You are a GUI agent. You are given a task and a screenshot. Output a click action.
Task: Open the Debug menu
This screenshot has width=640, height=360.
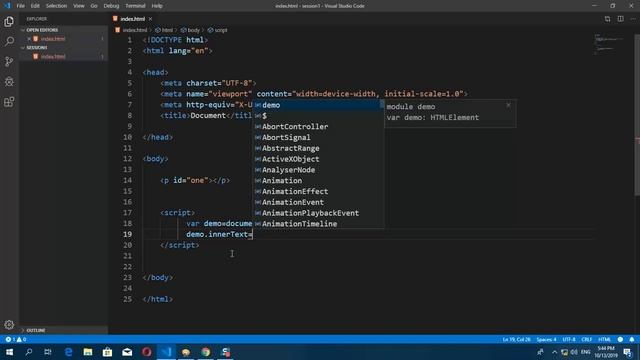point(111,6)
